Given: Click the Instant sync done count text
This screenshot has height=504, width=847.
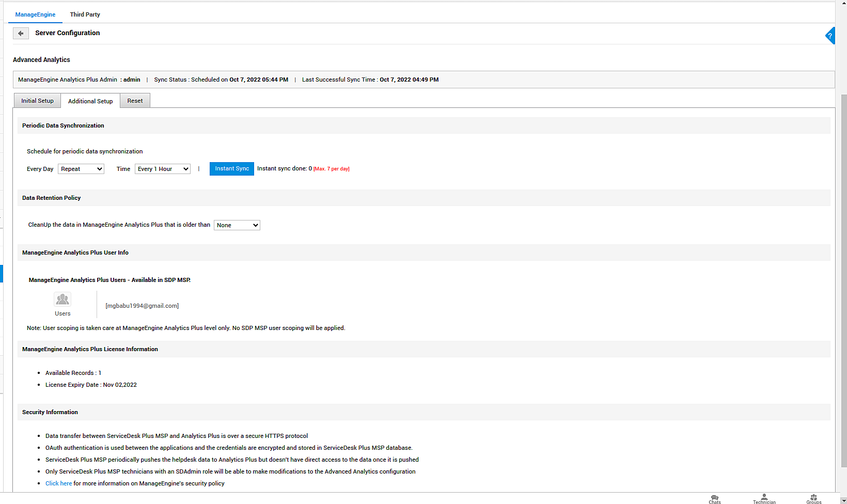Looking at the screenshot, I should pos(285,168).
